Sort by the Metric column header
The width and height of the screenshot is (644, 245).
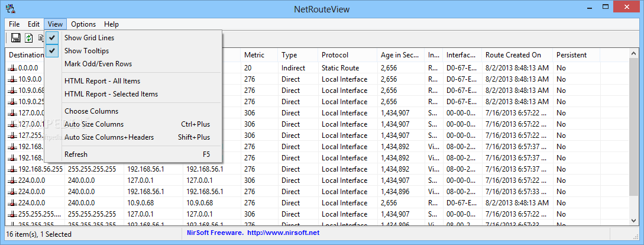coord(259,55)
